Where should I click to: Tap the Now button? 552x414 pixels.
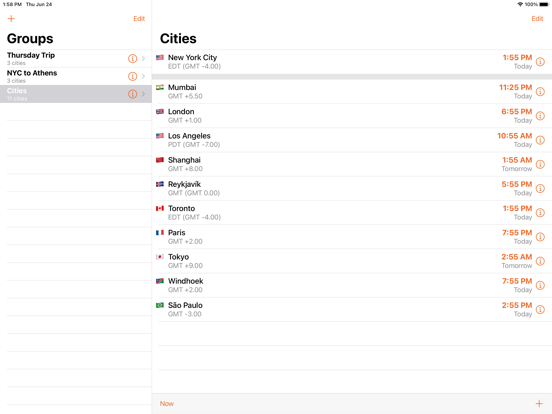(x=167, y=403)
